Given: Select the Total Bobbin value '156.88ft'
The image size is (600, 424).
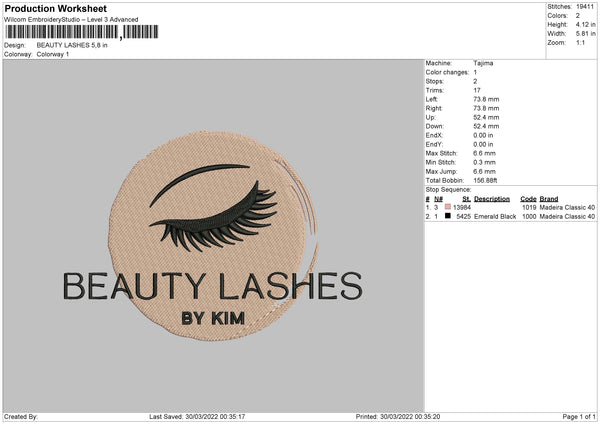Looking at the screenshot, I should tap(485, 181).
